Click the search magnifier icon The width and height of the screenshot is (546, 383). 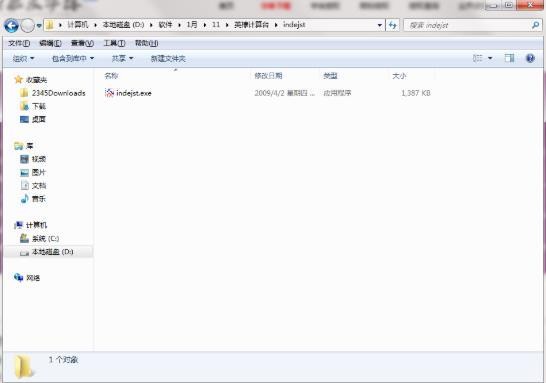click(536, 25)
